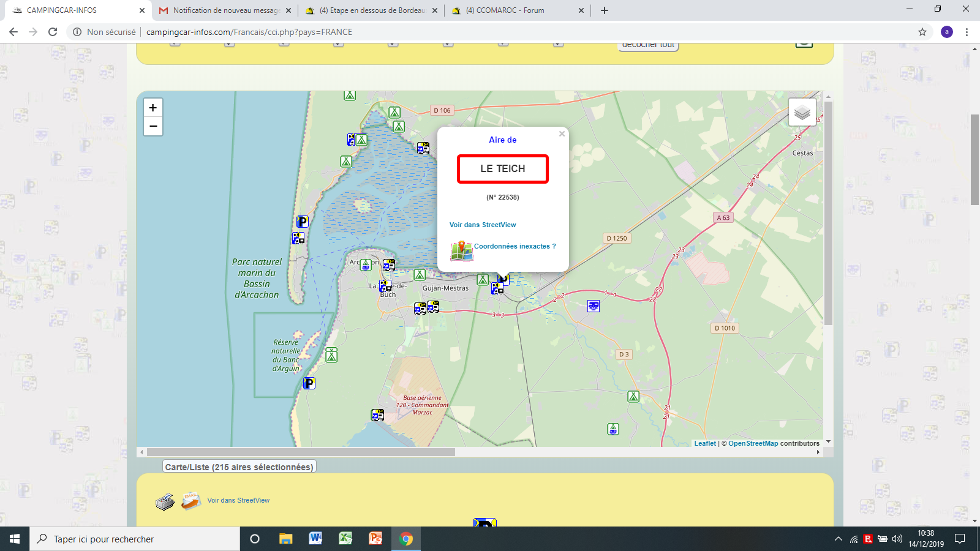Reload the current page

coord(53,32)
